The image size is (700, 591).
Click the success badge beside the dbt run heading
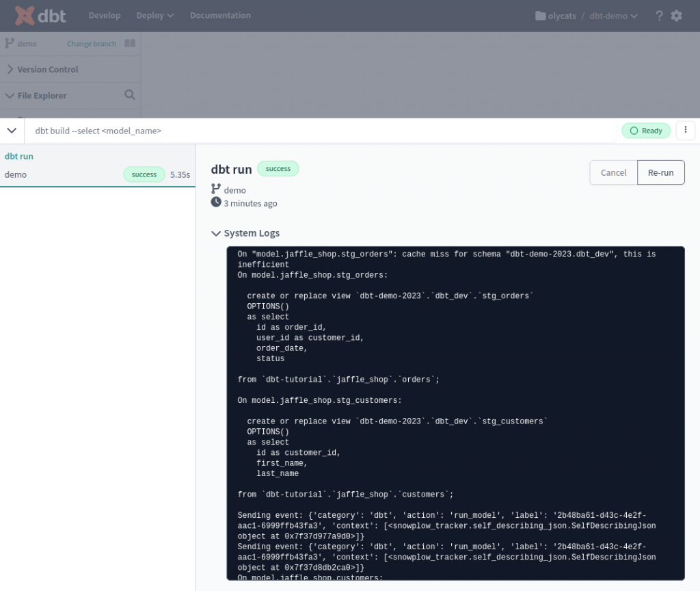pyautogui.click(x=278, y=168)
